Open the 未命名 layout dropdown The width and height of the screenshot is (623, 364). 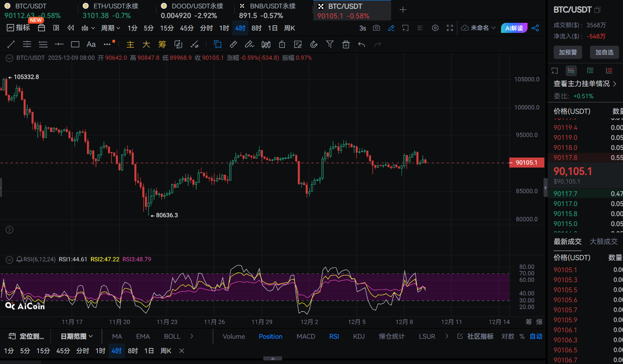coord(479,28)
